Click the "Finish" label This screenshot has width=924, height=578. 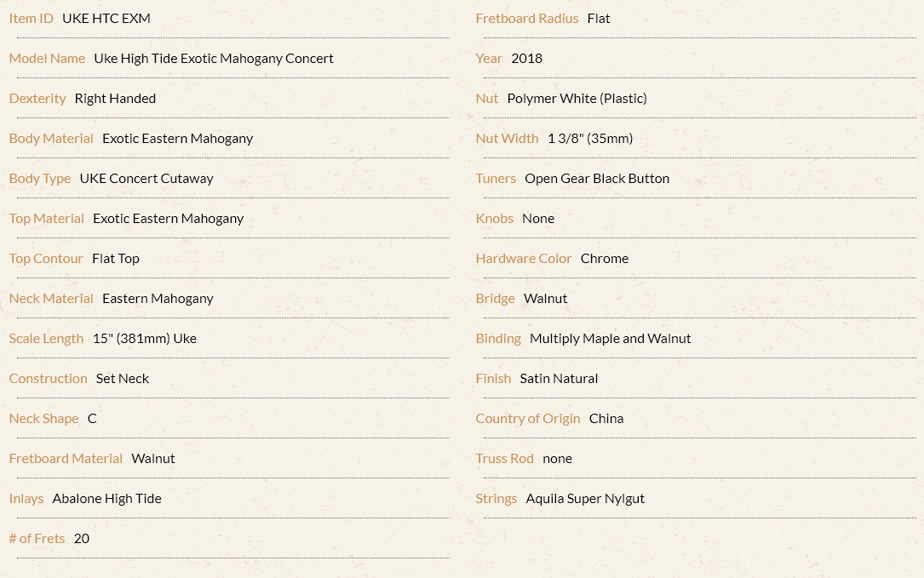(x=493, y=379)
